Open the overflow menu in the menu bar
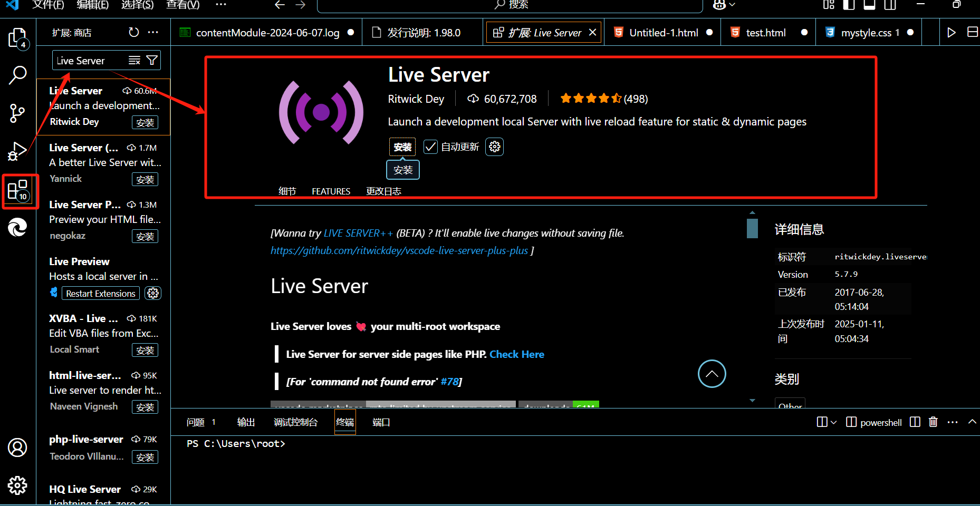 coord(221,5)
